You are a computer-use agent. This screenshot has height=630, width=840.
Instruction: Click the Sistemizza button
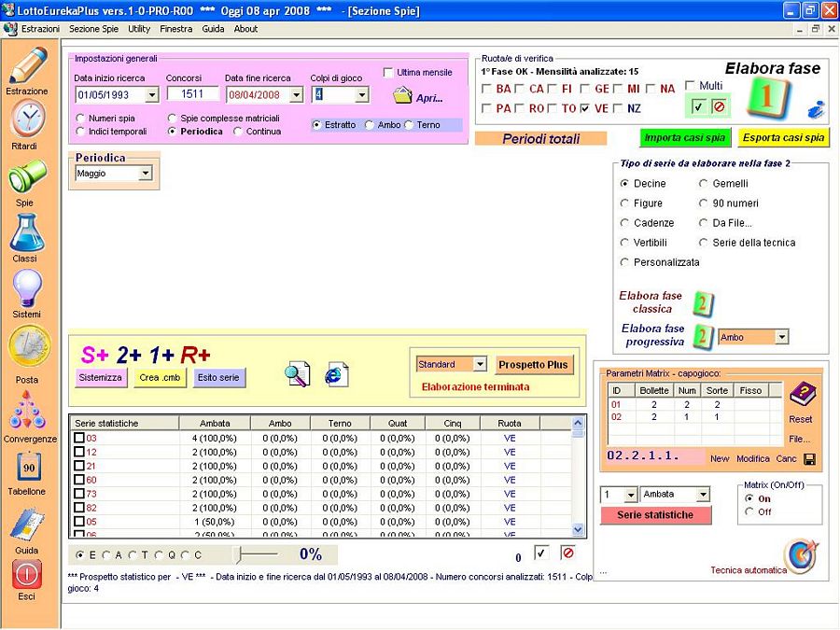point(100,378)
